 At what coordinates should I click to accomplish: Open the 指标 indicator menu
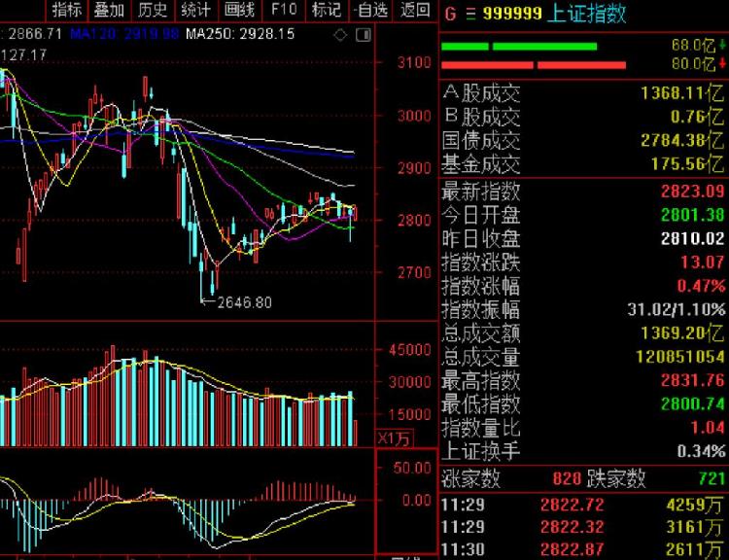[67, 10]
